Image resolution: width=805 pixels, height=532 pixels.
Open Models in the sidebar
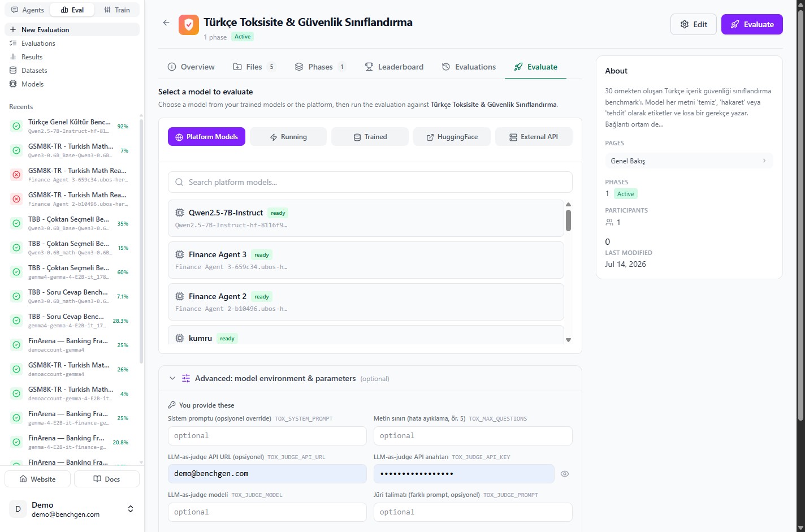pos(72,84)
